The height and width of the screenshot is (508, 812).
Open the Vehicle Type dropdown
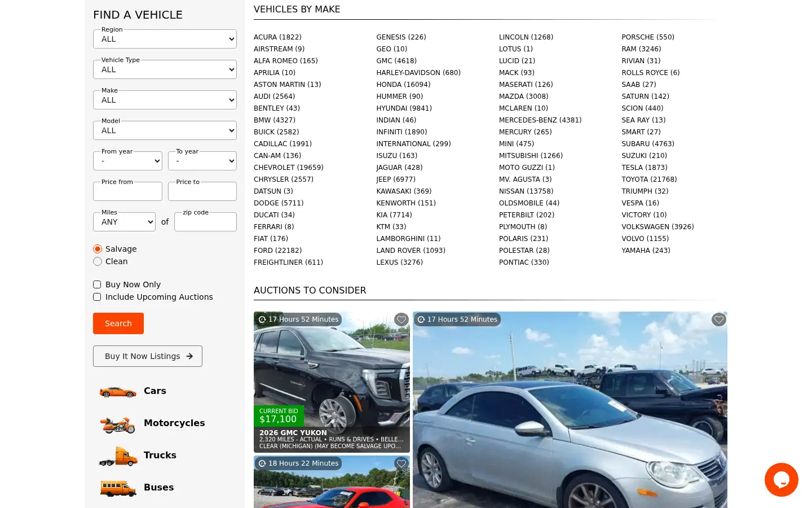coord(165,69)
